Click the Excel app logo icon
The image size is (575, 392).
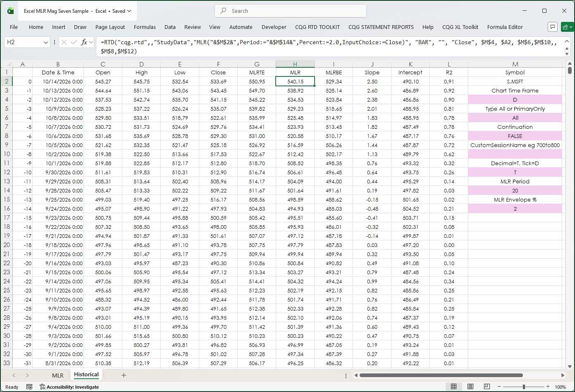tap(10, 11)
